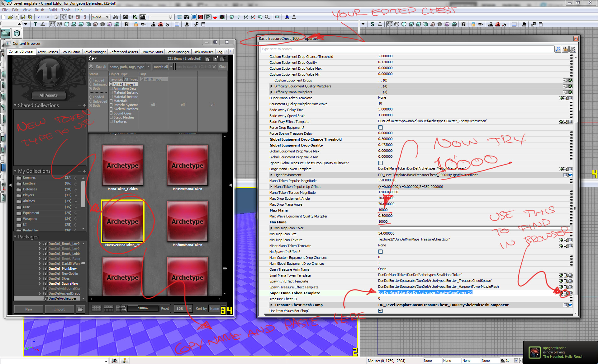Click the magnifier zoom icon near 100%
The height and width of the screenshot is (364, 598).
point(124,309)
